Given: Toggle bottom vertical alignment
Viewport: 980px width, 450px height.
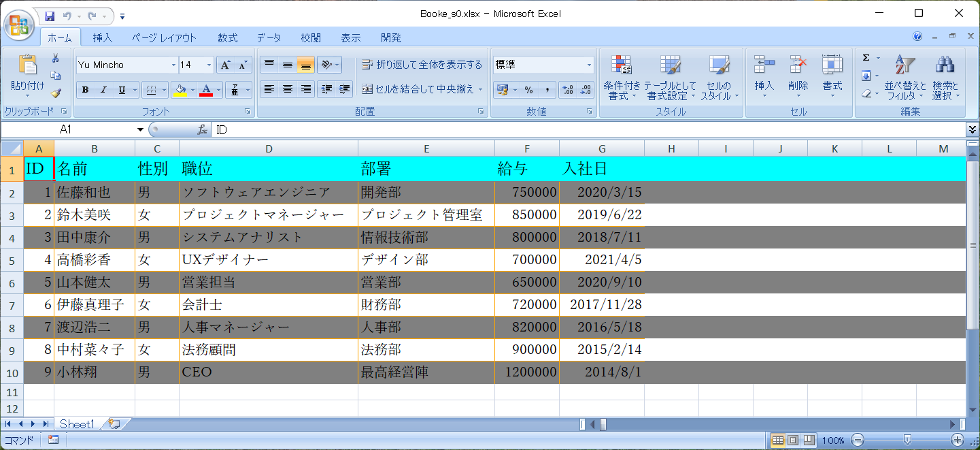Looking at the screenshot, I should click(306, 65).
